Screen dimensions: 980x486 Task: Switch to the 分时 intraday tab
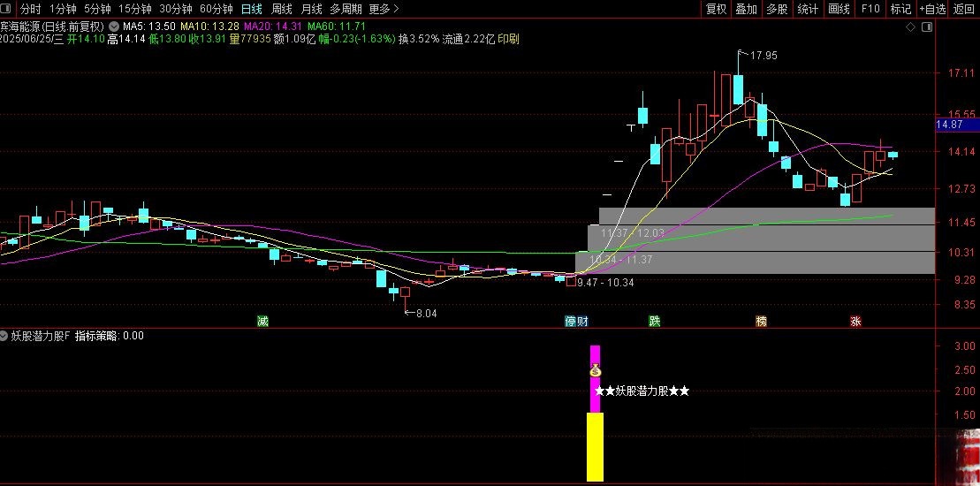coord(30,9)
